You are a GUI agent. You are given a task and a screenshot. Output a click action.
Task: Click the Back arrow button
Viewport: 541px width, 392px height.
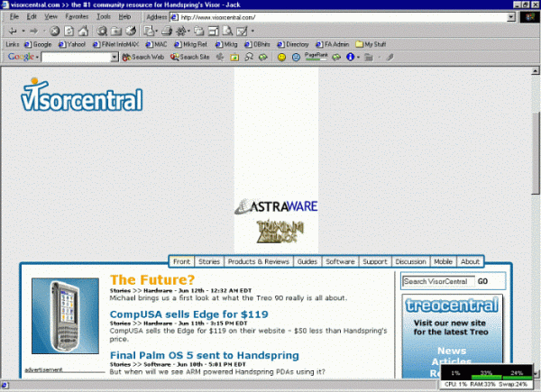13,31
